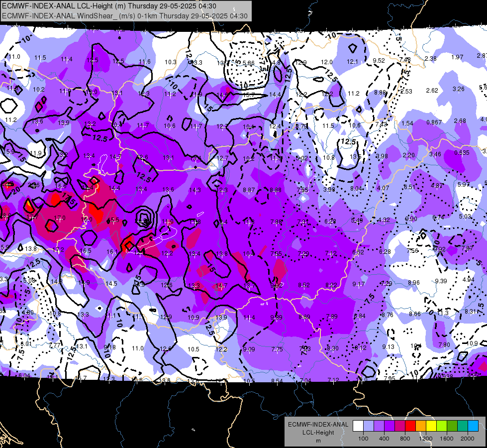Select the magenta swatch above 800
The height and width of the screenshot is (448, 487).
(400, 426)
